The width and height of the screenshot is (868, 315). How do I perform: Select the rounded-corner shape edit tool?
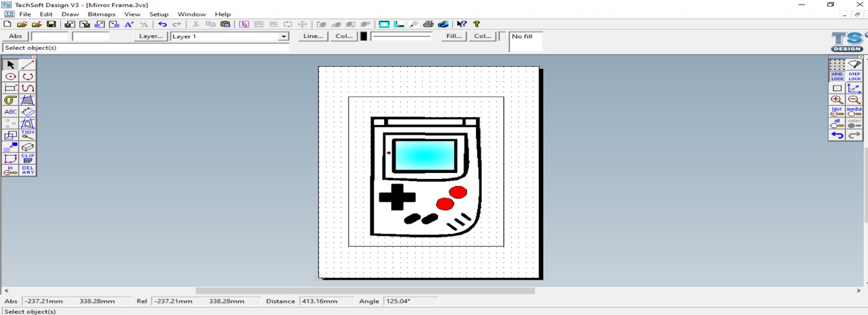(x=10, y=158)
